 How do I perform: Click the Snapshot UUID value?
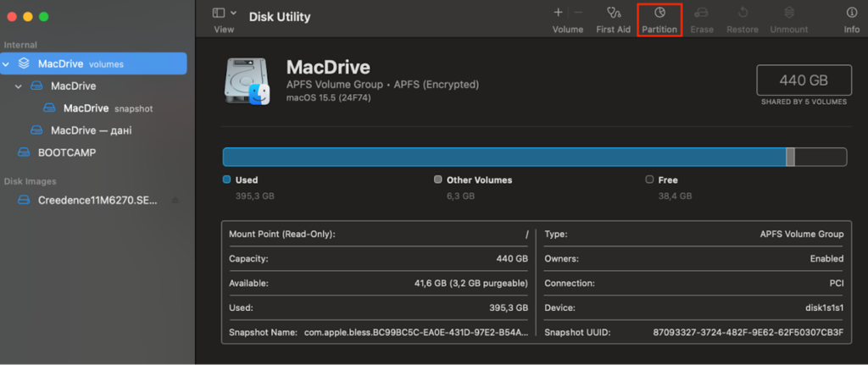click(x=748, y=332)
